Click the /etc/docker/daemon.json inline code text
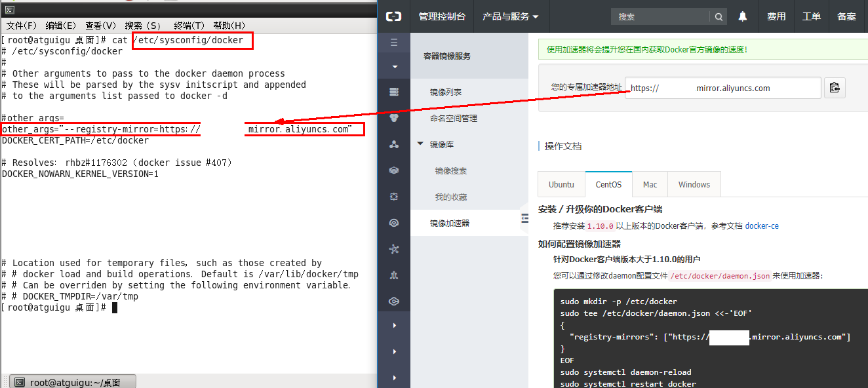This screenshot has height=388, width=868. coord(720,276)
